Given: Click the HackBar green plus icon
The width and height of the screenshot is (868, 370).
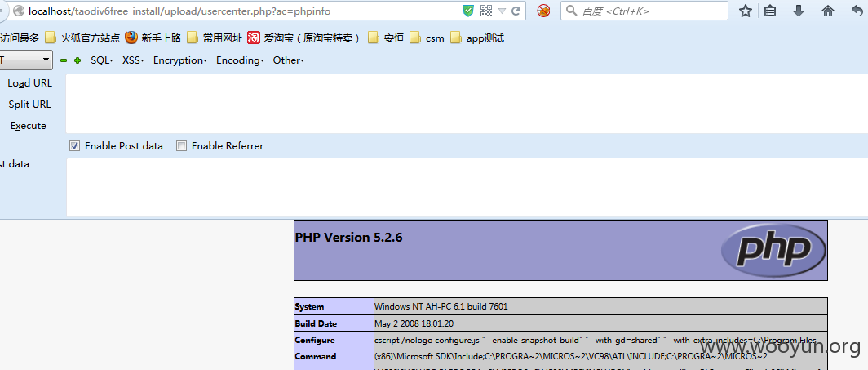Looking at the screenshot, I should [x=77, y=60].
